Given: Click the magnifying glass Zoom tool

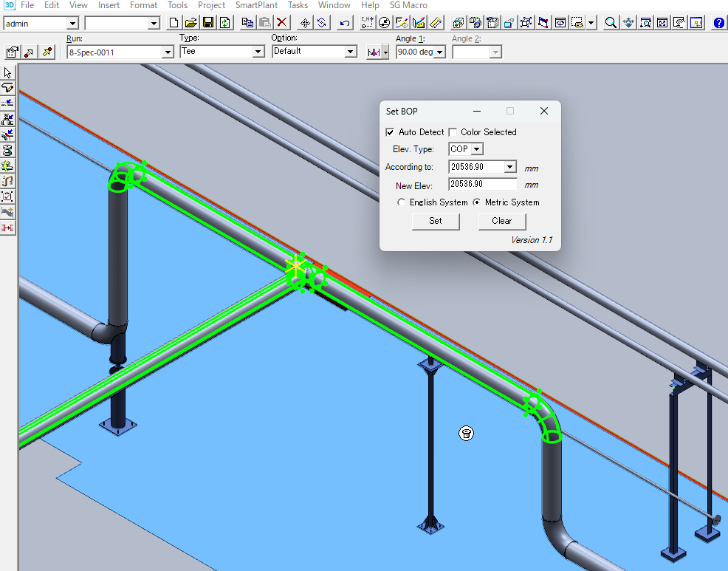Looking at the screenshot, I should 611,23.
